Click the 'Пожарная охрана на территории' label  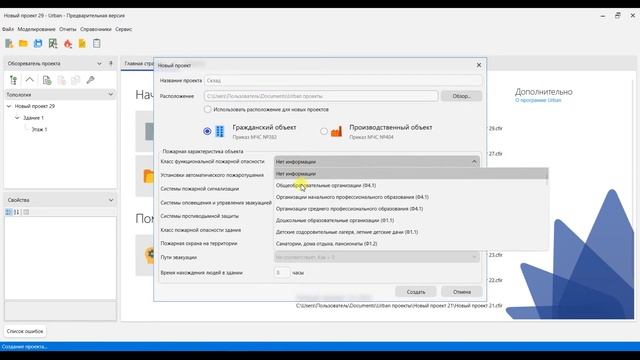[x=199, y=243]
